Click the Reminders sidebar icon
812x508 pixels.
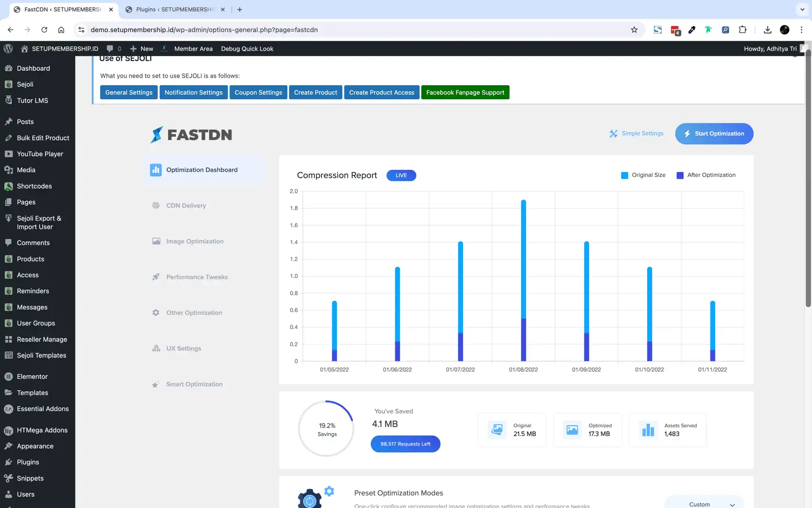click(x=8, y=291)
